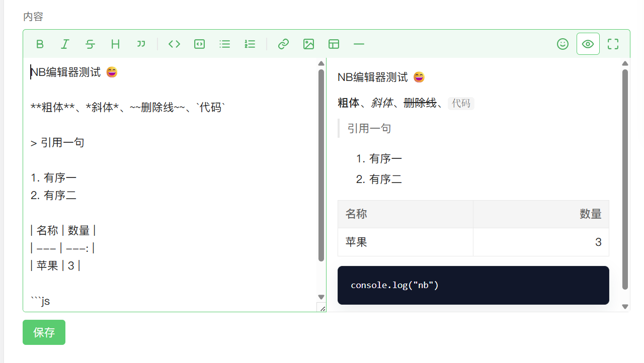Insert a table
644x363 pixels.
point(334,44)
